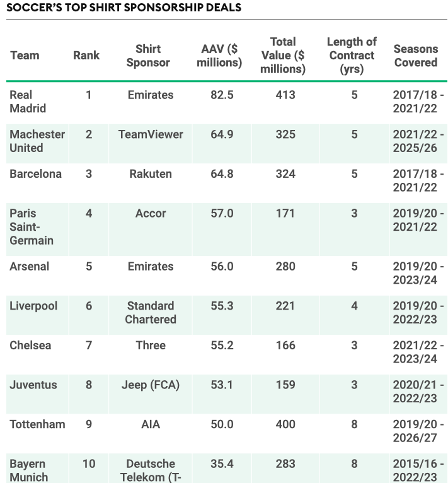
Task: Click the Real Madrid team cell
Action: tap(28, 102)
